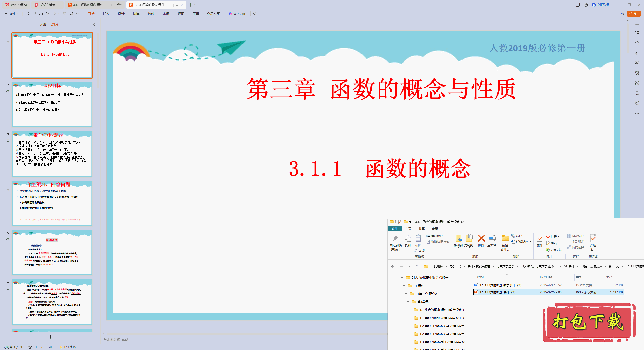
Task: Click Select All in Explorer ribbon
Action: coord(576,236)
